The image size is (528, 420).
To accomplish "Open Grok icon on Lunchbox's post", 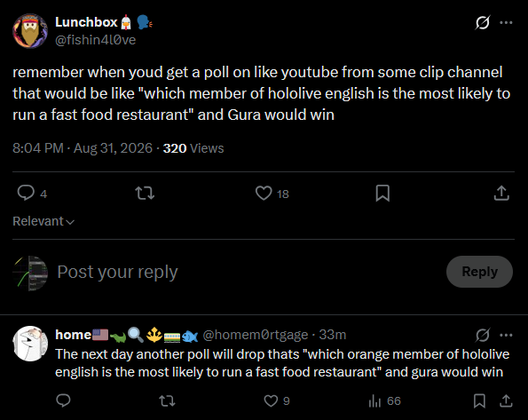I will coord(483,22).
